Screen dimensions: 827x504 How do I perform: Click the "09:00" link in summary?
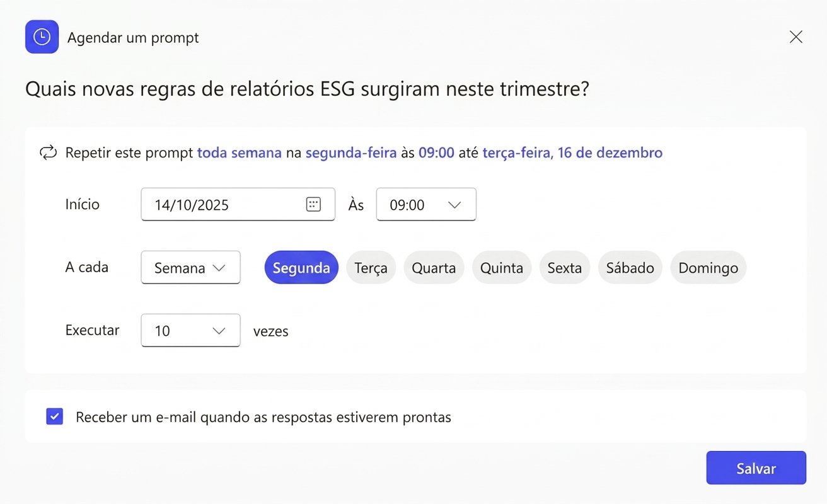click(436, 153)
